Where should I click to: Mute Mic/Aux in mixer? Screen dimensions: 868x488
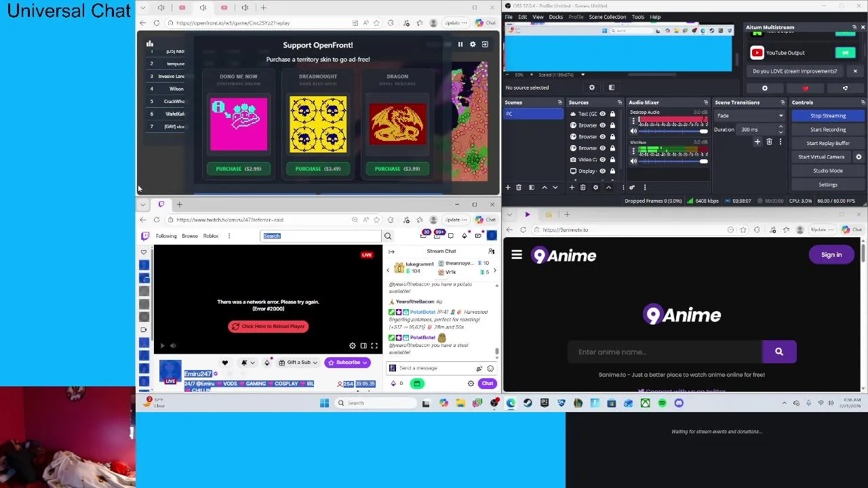[x=633, y=161]
